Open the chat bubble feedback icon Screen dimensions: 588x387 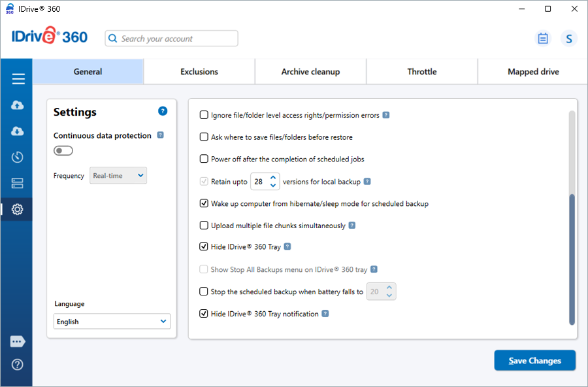coord(18,342)
